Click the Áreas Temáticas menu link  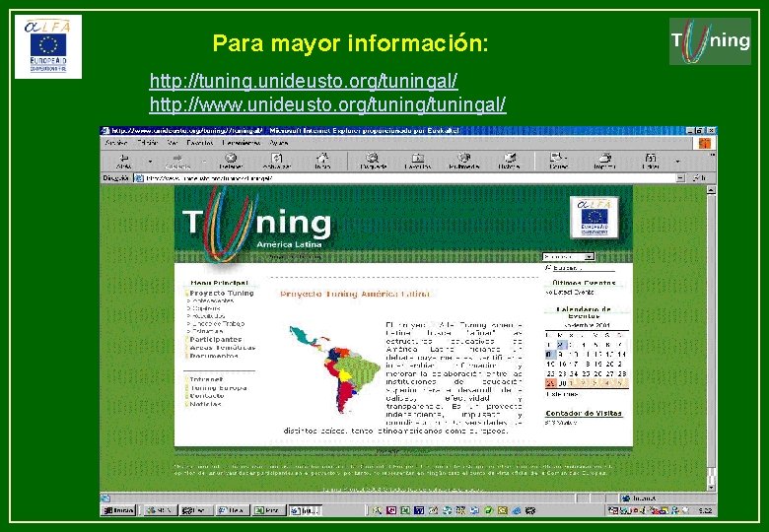pyautogui.click(x=223, y=348)
